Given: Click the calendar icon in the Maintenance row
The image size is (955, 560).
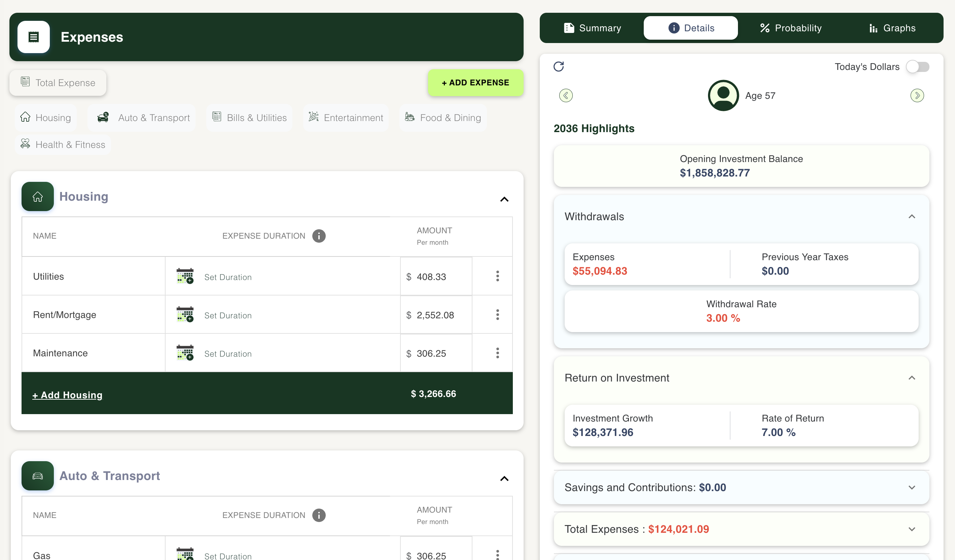Looking at the screenshot, I should coord(185,353).
